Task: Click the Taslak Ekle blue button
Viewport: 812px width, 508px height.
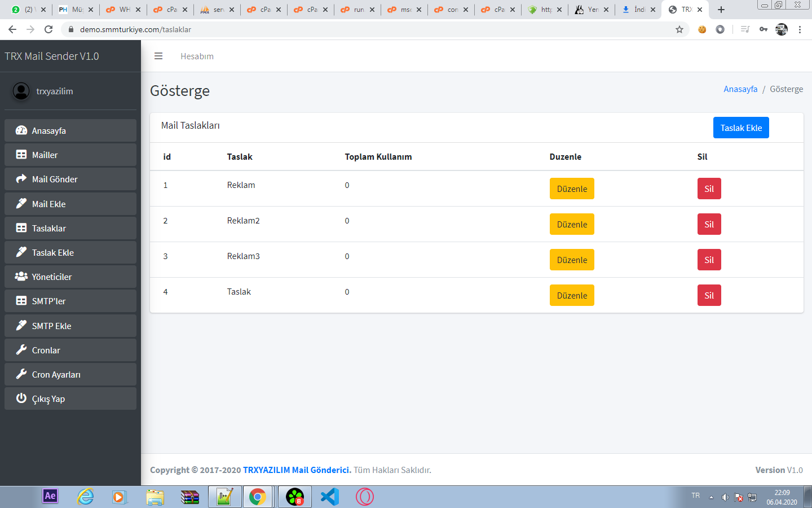Action: point(740,128)
